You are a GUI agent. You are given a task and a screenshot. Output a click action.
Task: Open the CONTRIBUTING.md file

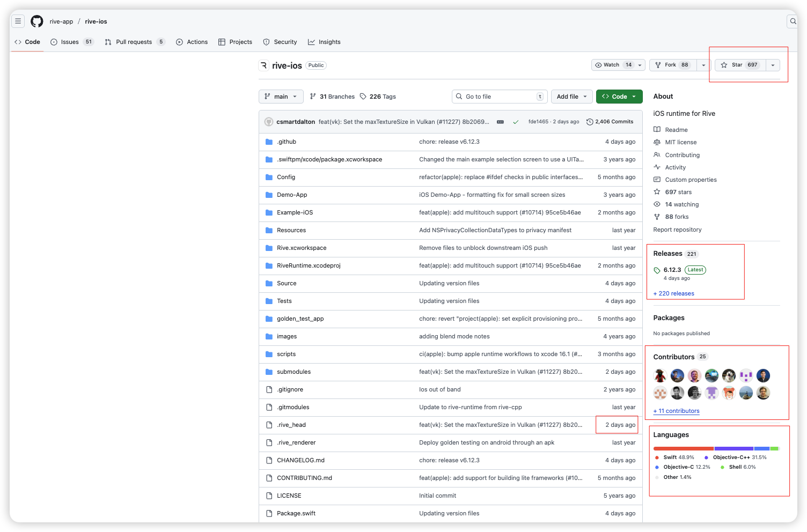click(305, 478)
